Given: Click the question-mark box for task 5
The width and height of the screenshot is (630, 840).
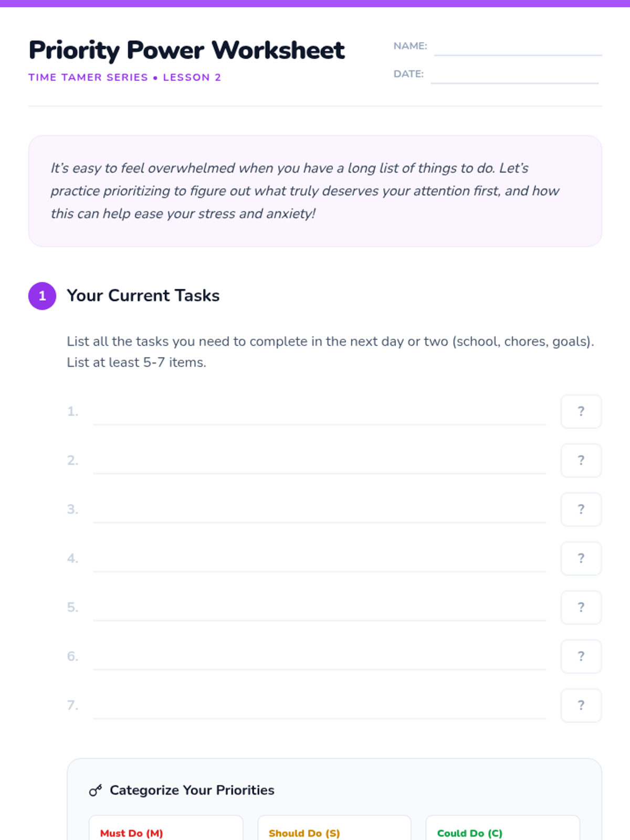Looking at the screenshot, I should (x=581, y=607).
